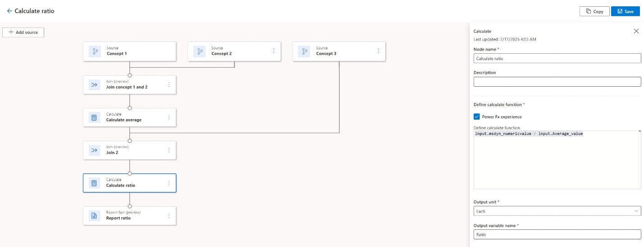The height and width of the screenshot is (247, 644).
Task: Add a new source node
Action: coord(23,33)
